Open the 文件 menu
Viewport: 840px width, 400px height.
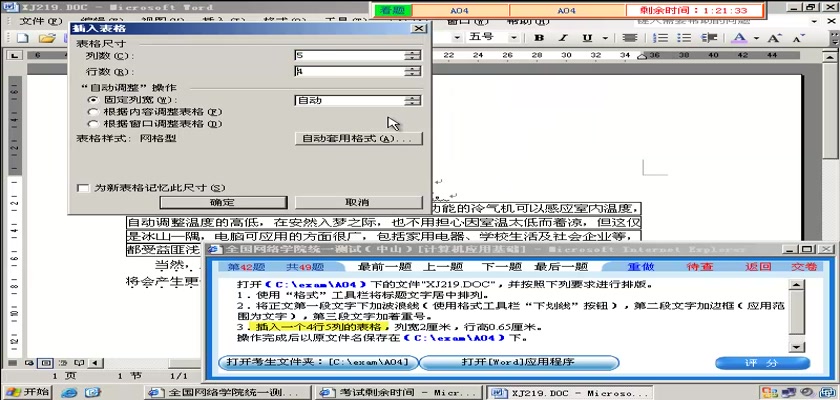[x=40, y=21]
